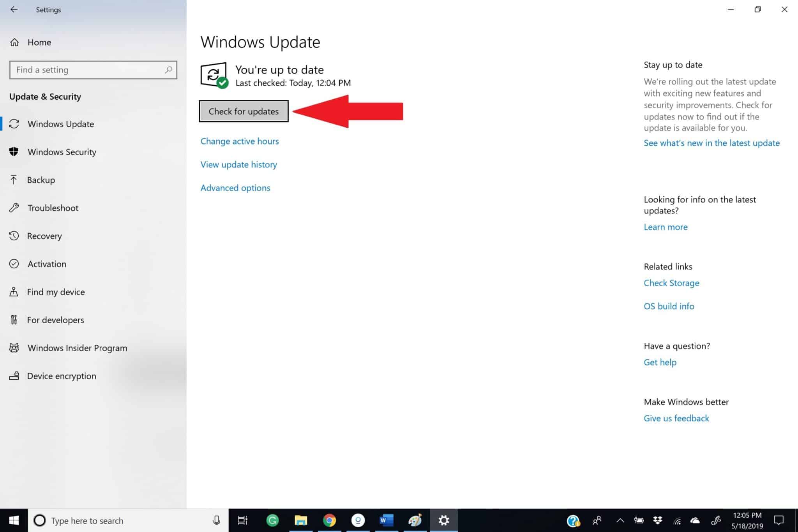
Task: Open the For developers section icon
Action: 14,320
